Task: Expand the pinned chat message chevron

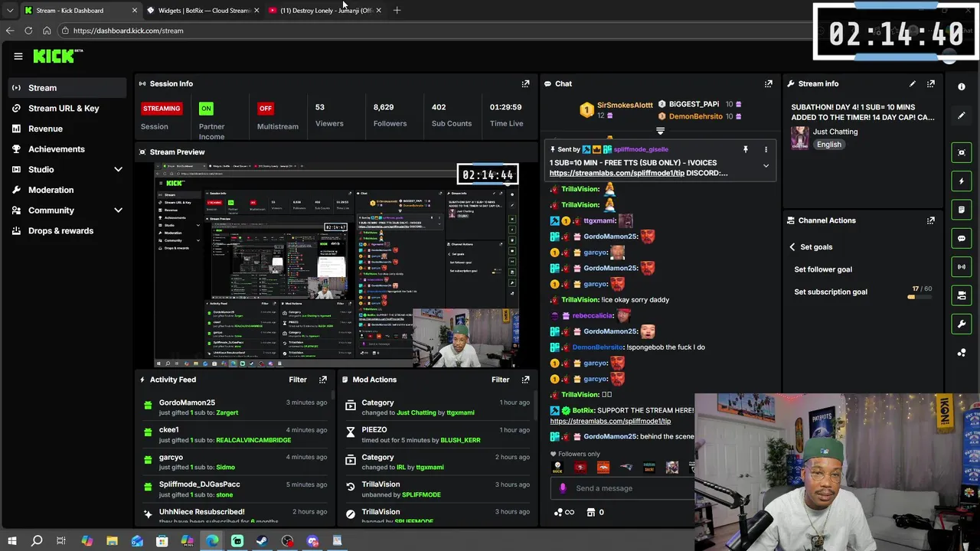Action: click(766, 165)
